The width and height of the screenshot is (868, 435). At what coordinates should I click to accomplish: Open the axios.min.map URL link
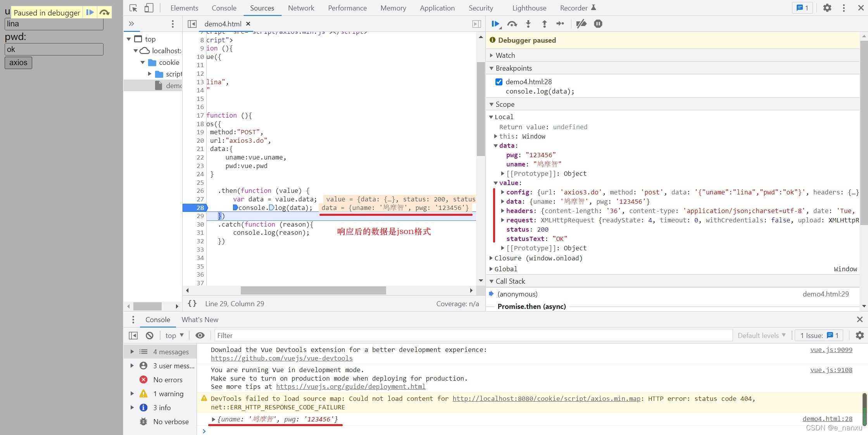click(x=547, y=399)
